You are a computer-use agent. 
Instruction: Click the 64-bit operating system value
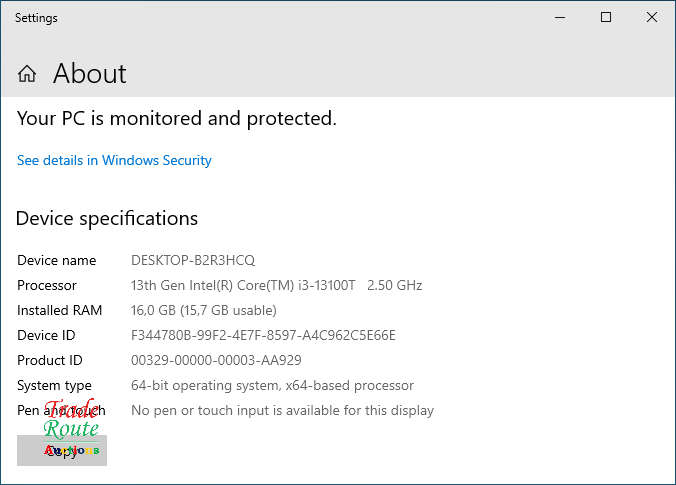[272, 385]
